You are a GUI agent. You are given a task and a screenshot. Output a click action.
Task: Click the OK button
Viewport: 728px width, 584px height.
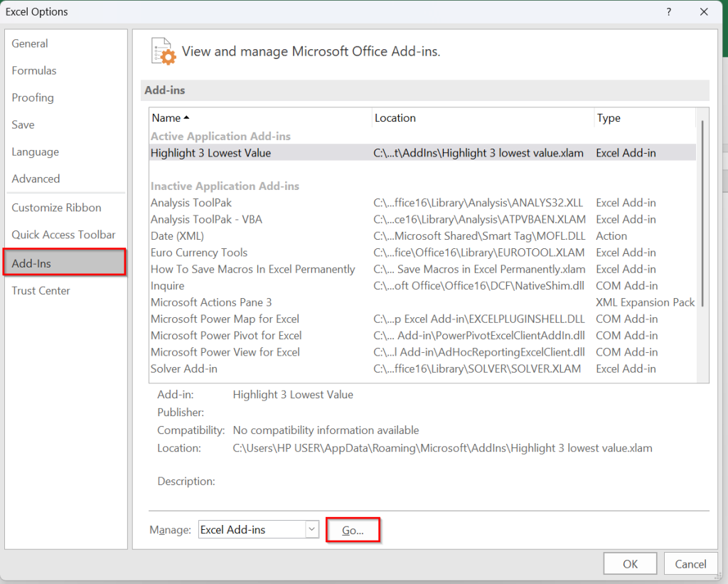click(x=629, y=563)
